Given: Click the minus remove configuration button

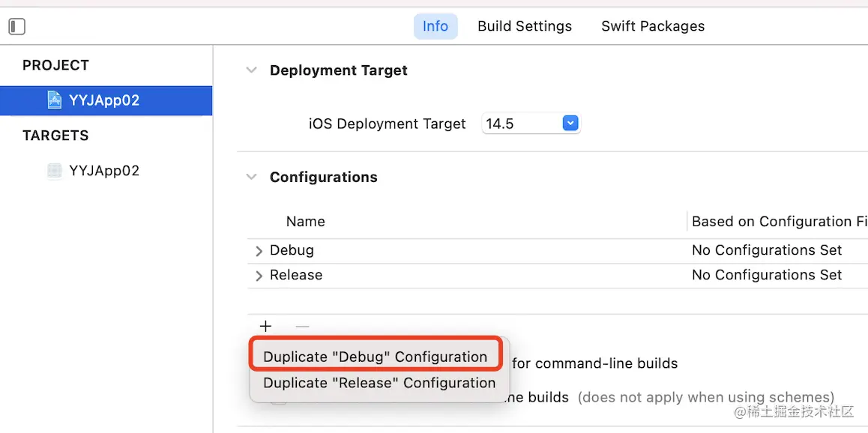Looking at the screenshot, I should click(302, 327).
